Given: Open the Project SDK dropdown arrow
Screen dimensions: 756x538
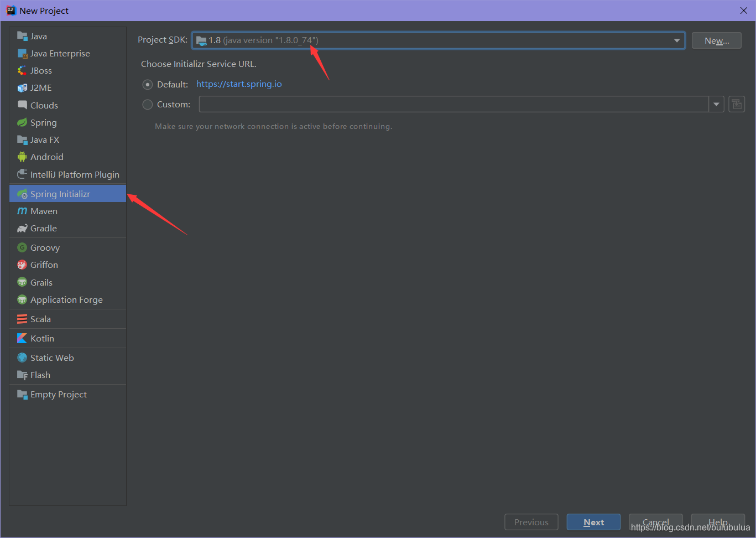Looking at the screenshot, I should click(x=677, y=40).
